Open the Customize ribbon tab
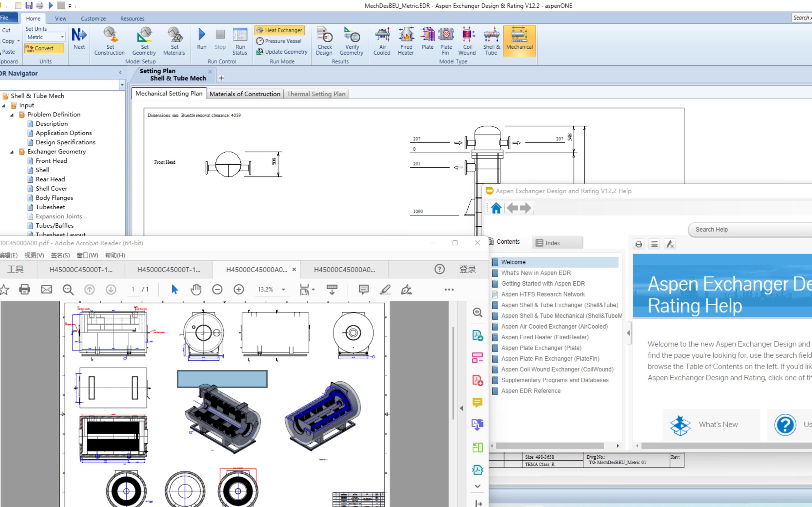812x507 pixels. click(x=93, y=19)
